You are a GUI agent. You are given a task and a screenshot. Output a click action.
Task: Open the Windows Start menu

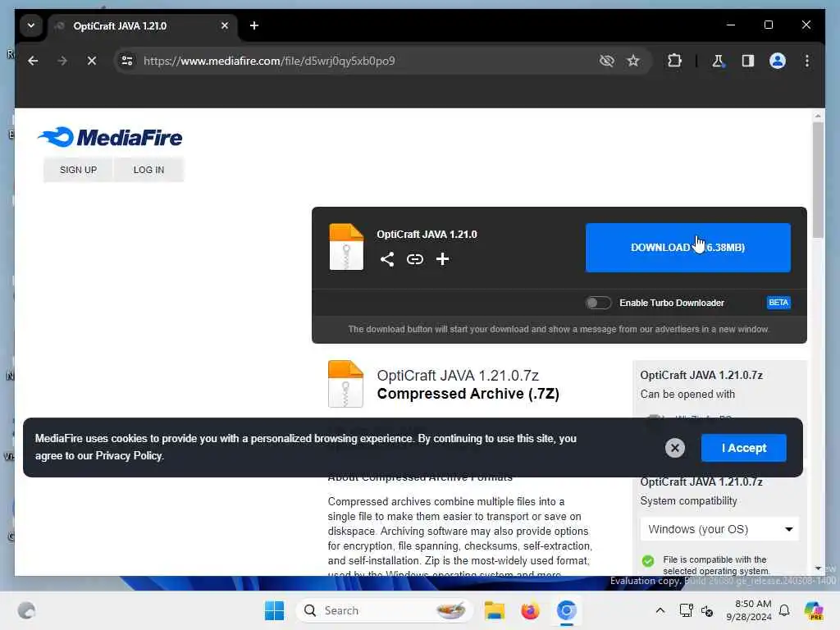275,610
